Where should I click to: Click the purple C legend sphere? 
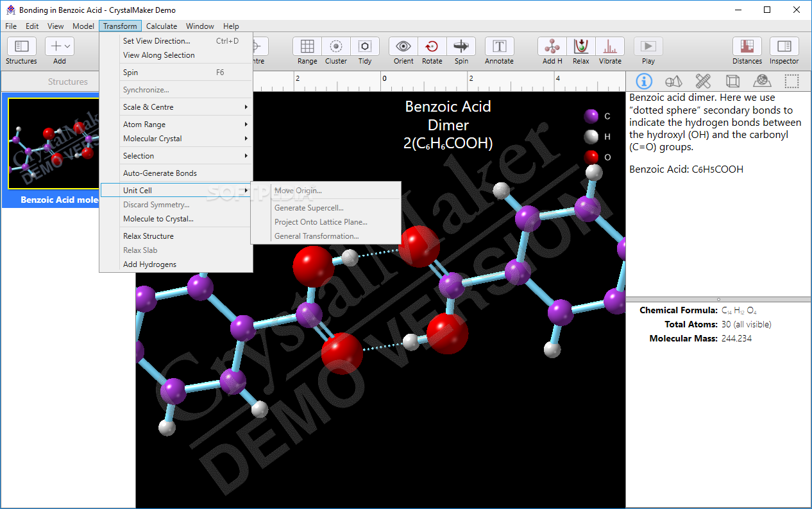591,116
